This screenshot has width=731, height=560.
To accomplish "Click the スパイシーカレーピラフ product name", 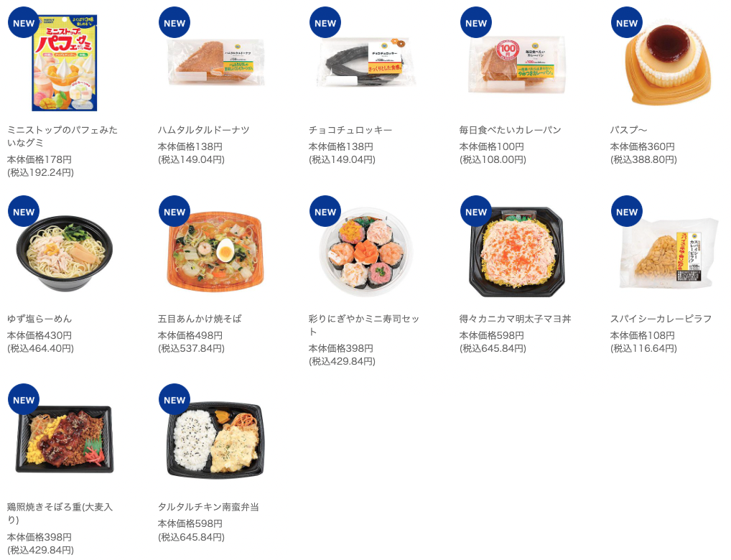I will [661, 319].
